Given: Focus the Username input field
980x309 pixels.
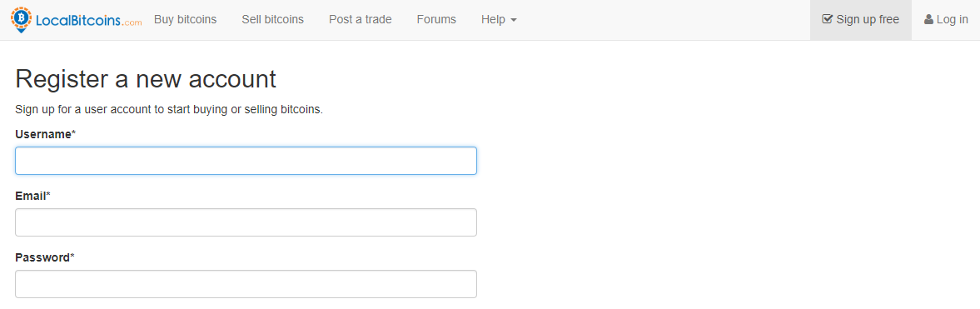Looking at the screenshot, I should pyautogui.click(x=246, y=161).
